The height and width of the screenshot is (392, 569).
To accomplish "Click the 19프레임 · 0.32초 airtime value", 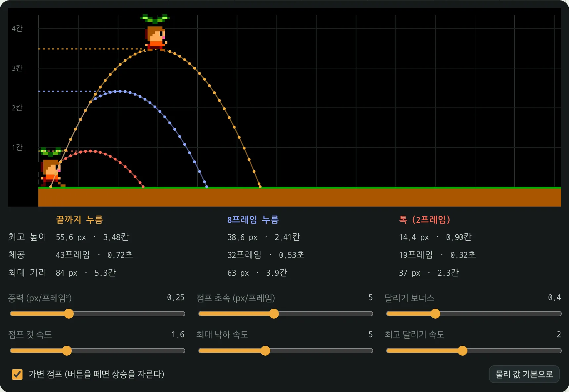I will 437,255.
